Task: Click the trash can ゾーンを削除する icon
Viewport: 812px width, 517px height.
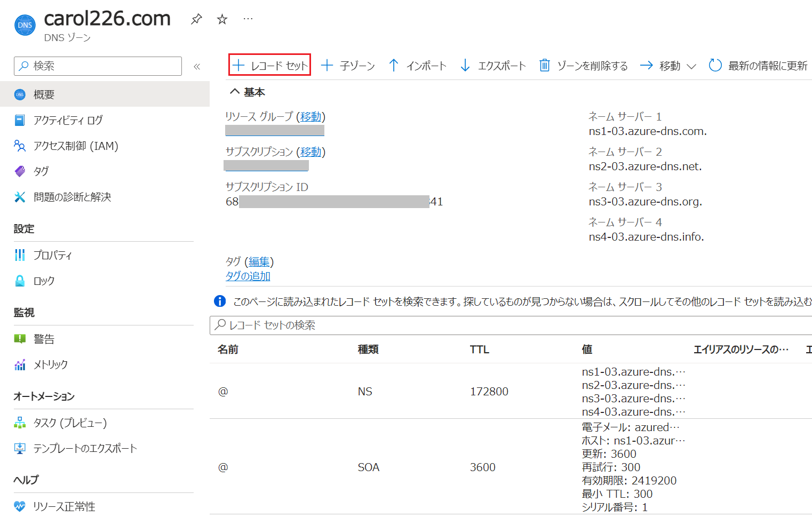Action: pos(544,65)
